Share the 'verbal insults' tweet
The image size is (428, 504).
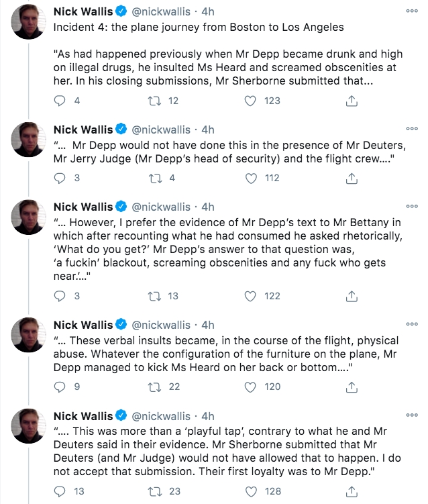[350, 387]
